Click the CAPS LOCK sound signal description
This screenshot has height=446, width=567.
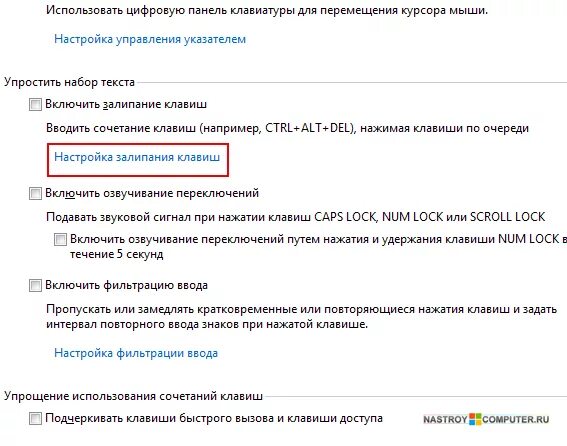pos(296,217)
